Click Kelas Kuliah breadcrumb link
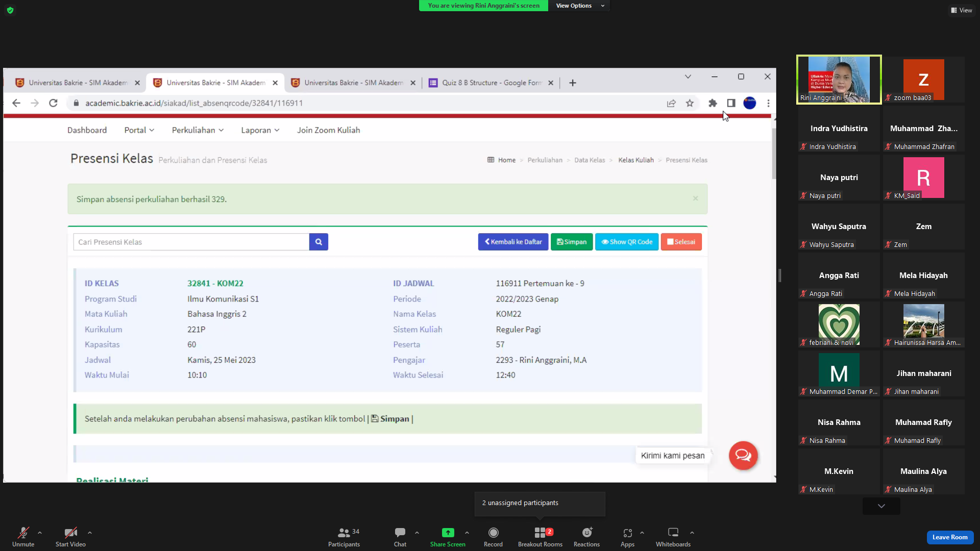Screen dimensions: 980x551 (x=636, y=160)
